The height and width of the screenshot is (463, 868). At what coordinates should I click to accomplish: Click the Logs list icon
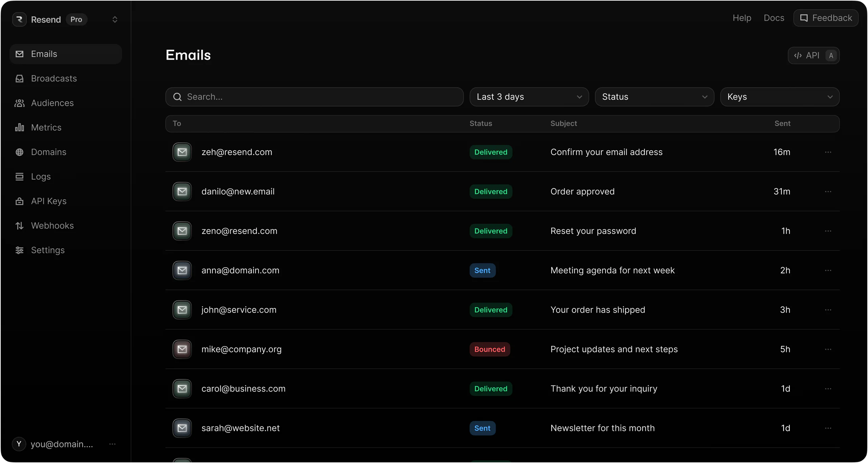(19, 176)
